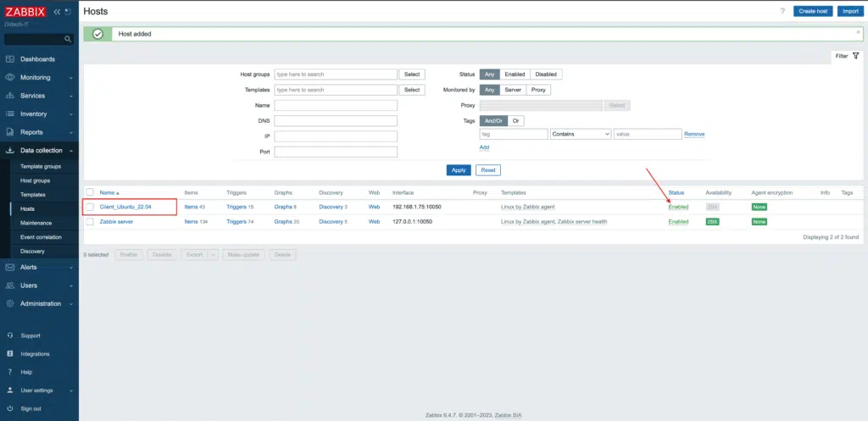Click the Support headset icon

pos(10,335)
